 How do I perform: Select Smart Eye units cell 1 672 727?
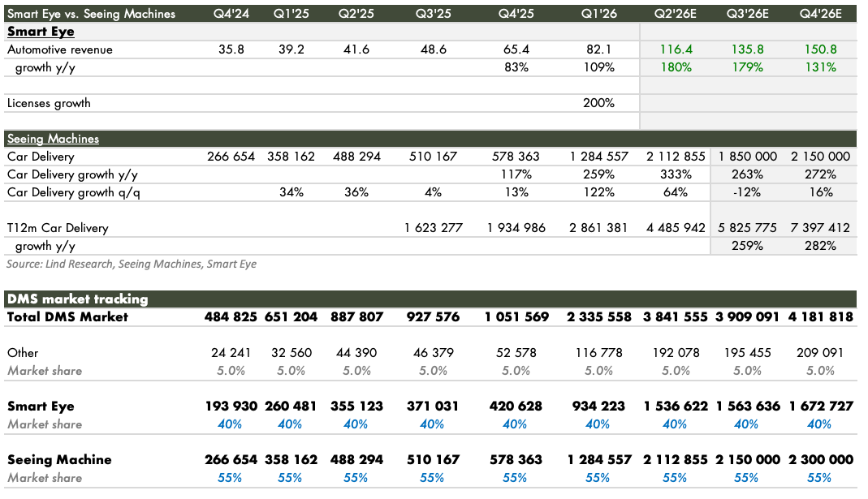(820, 406)
